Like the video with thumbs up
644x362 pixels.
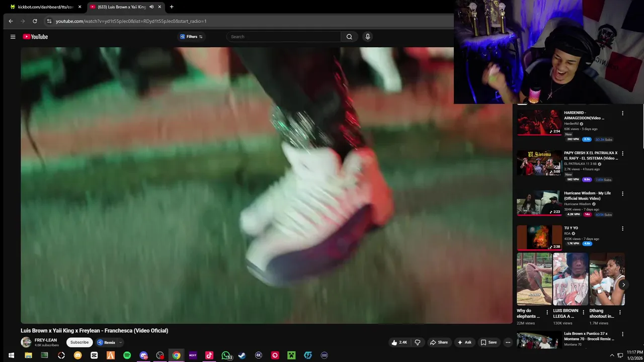(399, 342)
